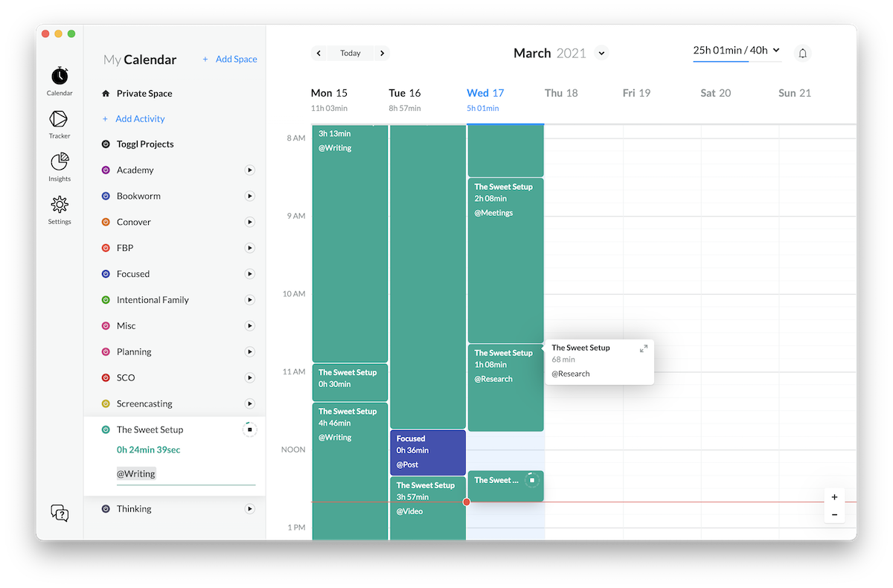This screenshot has height=588, width=893.
Task: Start tracking the FBP project
Action: coord(250,248)
